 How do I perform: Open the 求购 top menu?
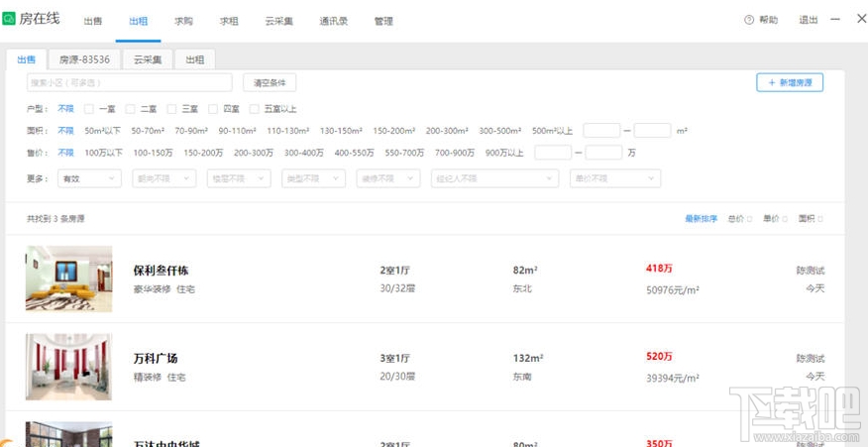click(x=183, y=22)
